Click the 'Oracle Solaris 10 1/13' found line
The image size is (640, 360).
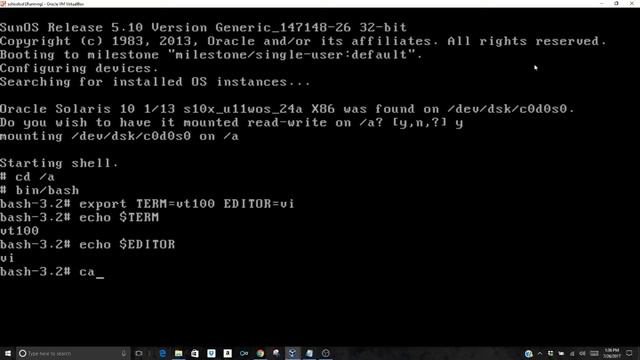tap(287, 109)
